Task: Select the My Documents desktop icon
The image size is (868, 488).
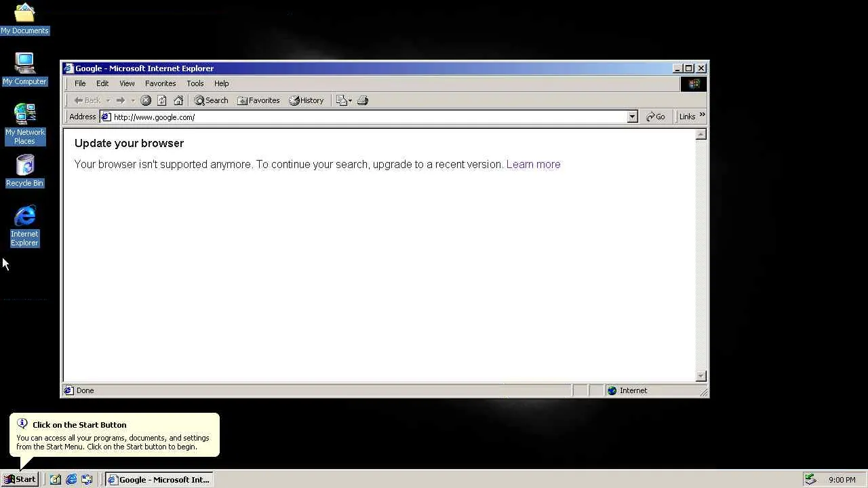Action: (24, 18)
